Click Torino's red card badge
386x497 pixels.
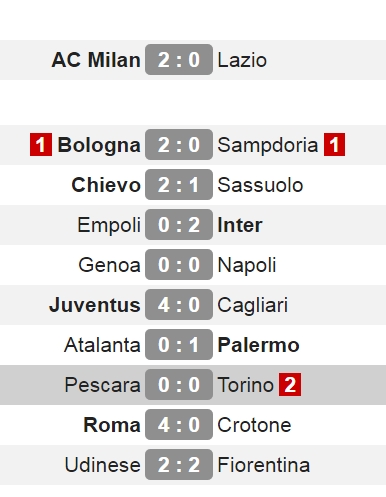[x=290, y=385]
